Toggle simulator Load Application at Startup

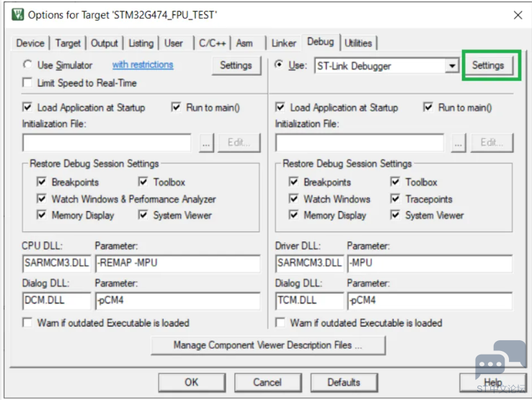(27, 107)
